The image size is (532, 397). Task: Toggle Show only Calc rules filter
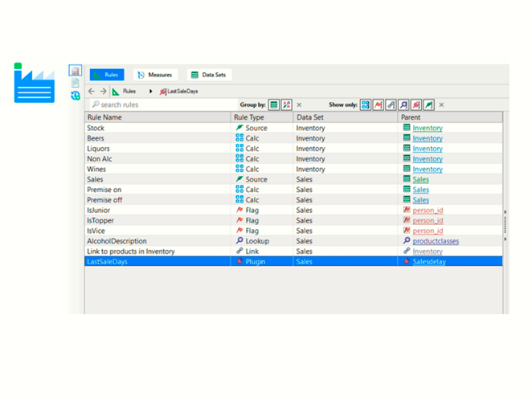[366, 104]
